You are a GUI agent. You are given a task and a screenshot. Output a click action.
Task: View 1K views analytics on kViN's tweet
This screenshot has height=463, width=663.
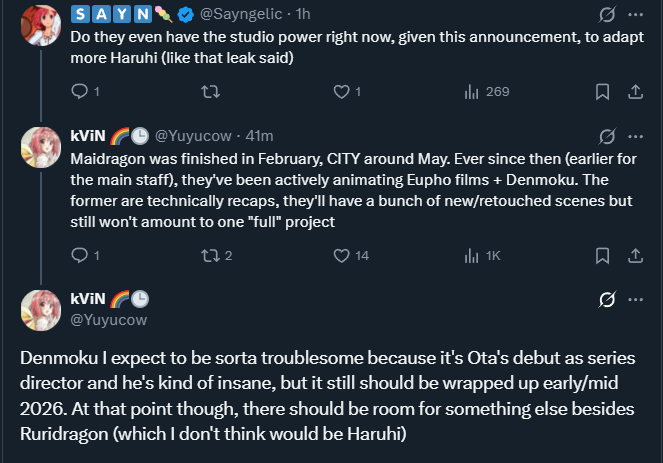click(x=473, y=255)
